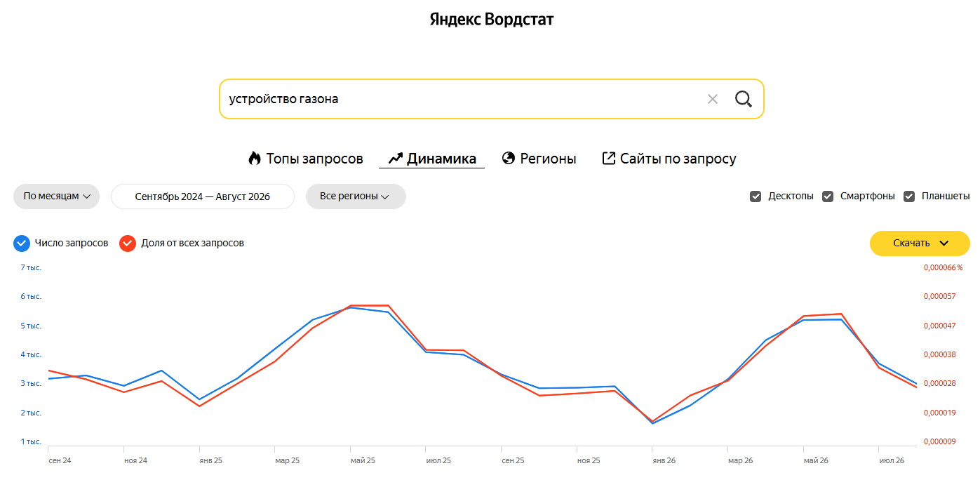Click the 0,000019 right axis value
This screenshot has height=480, width=980.
pos(939,413)
